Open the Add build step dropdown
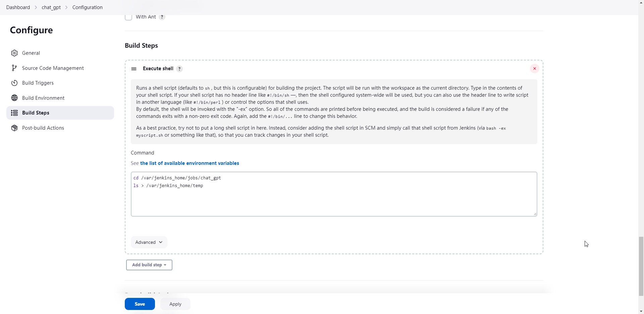The image size is (644, 314). click(149, 265)
